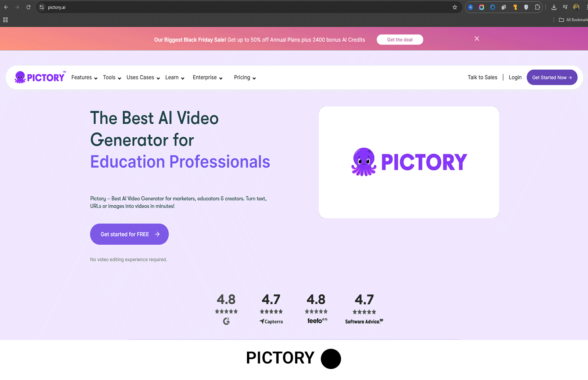588x380 pixels.
Task: Open the Chrome profile avatar
Action: [x=576, y=7]
